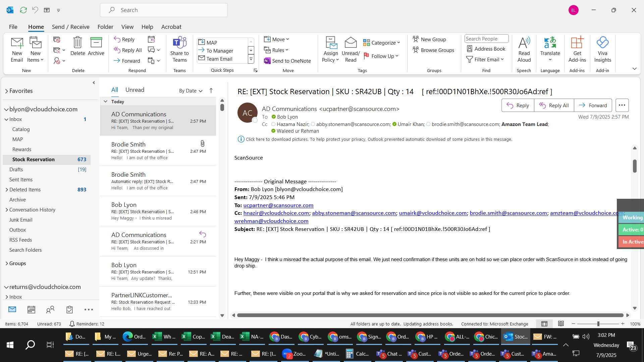The width and height of the screenshot is (644, 362).
Task: Switch to Reading view in status bar
Action: (x=561, y=323)
